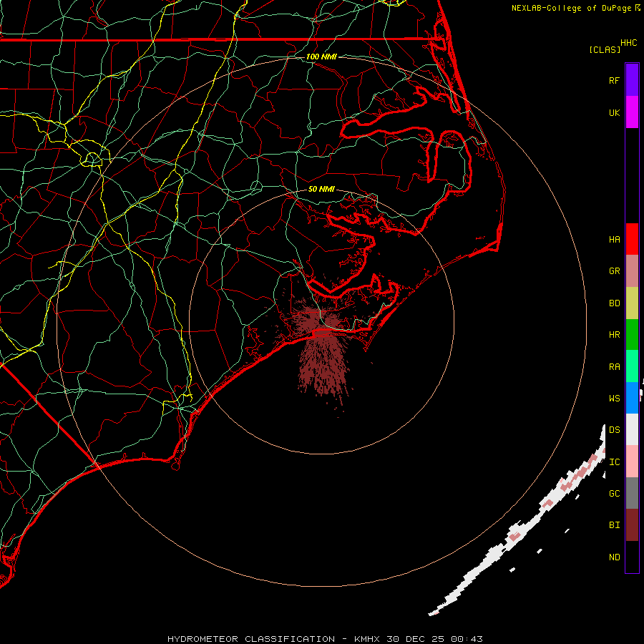644x644 pixels.
Task: Click the HA red legend swatch
Action: coord(632,239)
